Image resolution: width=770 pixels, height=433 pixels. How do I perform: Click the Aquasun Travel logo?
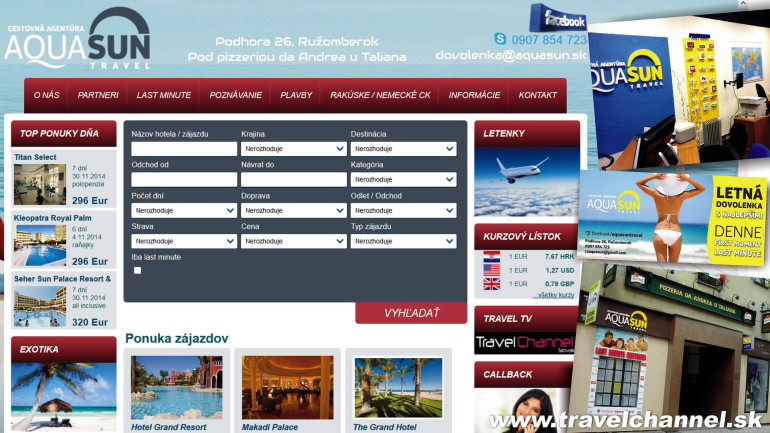(x=78, y=38)
